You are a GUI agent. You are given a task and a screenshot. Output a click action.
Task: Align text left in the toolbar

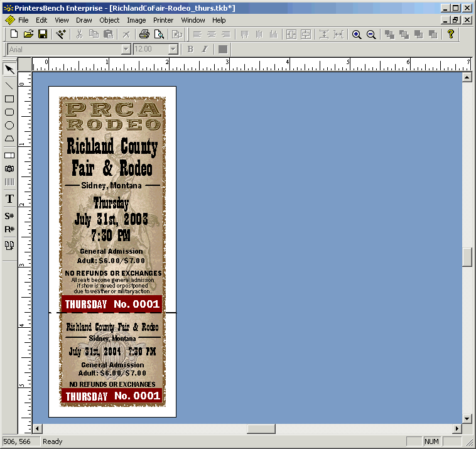point(197,35)
